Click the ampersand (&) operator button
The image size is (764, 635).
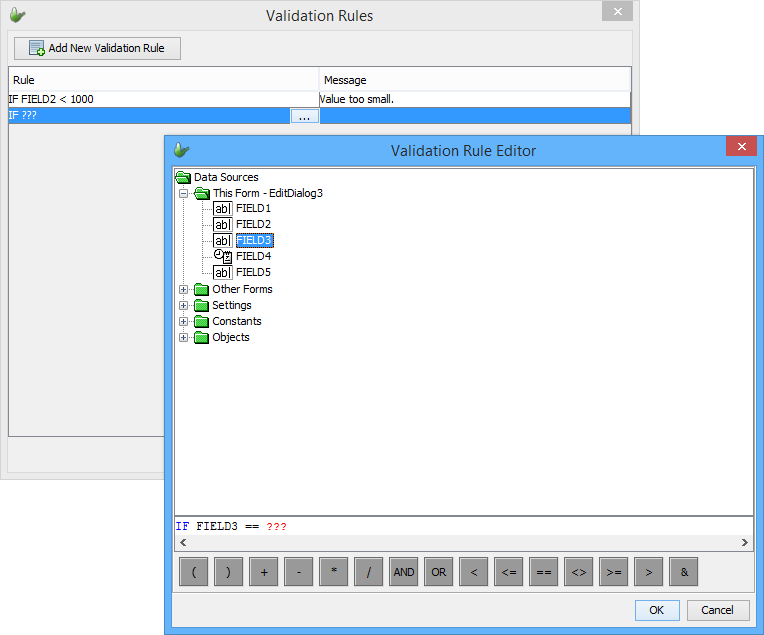(x=683, y=572)
